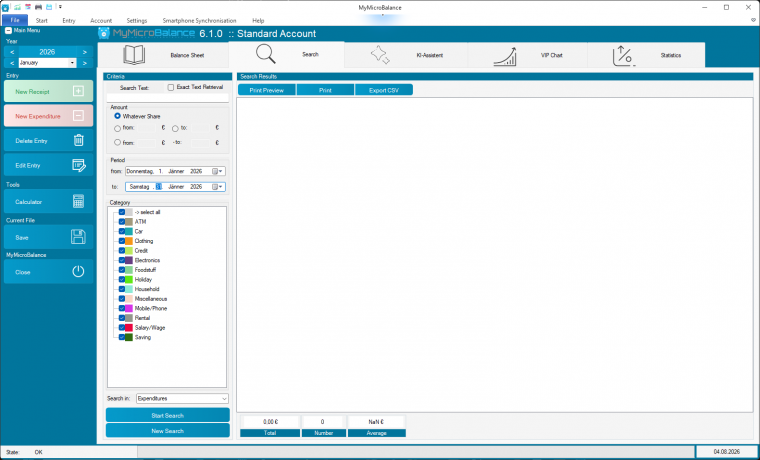Open the January month dropdown
Screen dimensions: 760x460
pyautogui.click(x=72, y=63)
